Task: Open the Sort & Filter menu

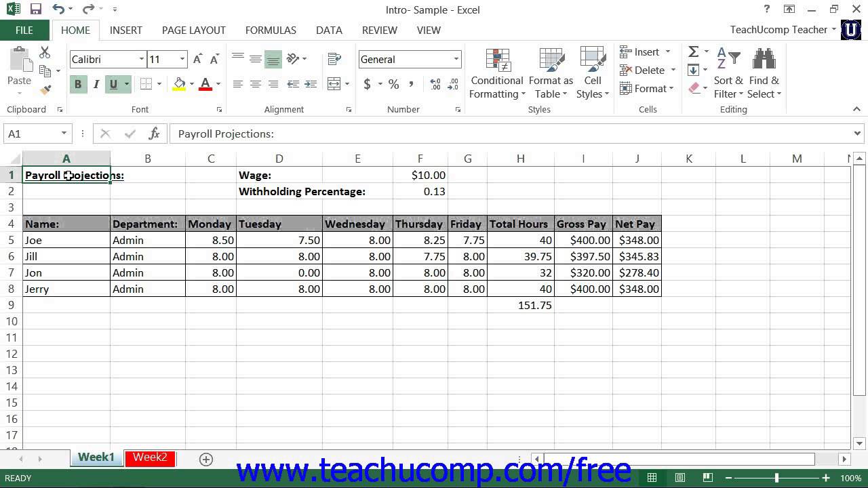Action: (x=728, y=74)
